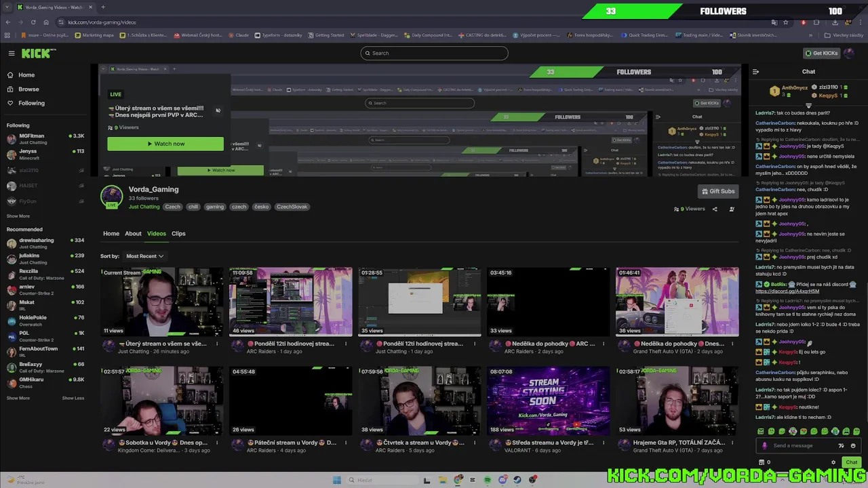This screenshot has width=868, height=488.
Task: Click the share icon beside viewers count
Action: click(x=715, y=209)
